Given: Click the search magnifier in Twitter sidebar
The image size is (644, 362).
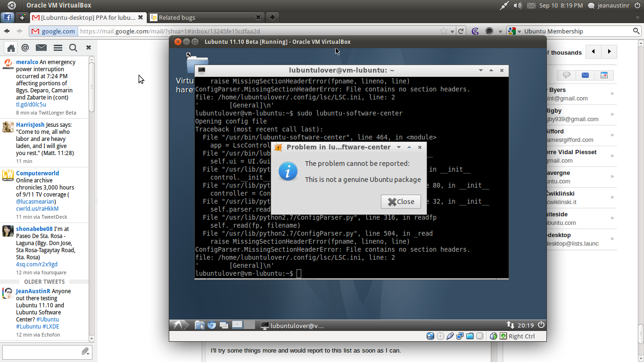Looking at the screenshot, I should pyautogui.click(x=73, y=48).
